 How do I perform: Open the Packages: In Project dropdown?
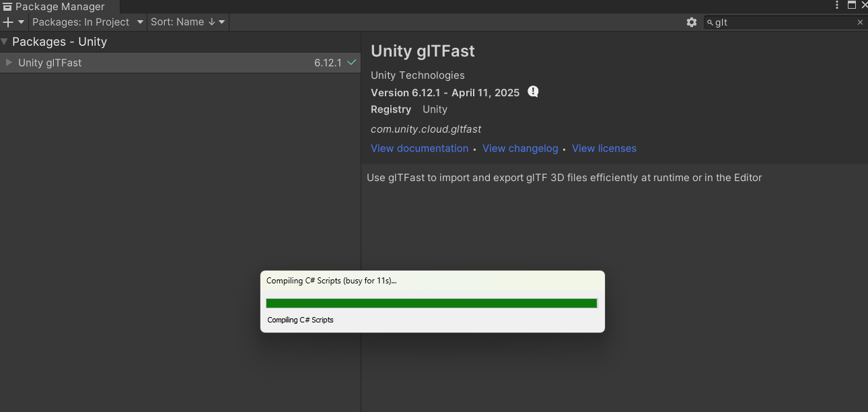point(87,22)
